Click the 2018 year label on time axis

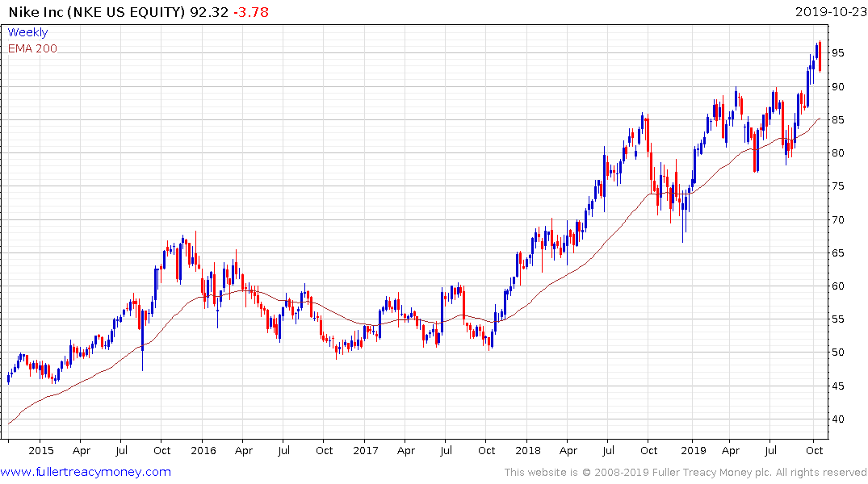tap(527, 451)
